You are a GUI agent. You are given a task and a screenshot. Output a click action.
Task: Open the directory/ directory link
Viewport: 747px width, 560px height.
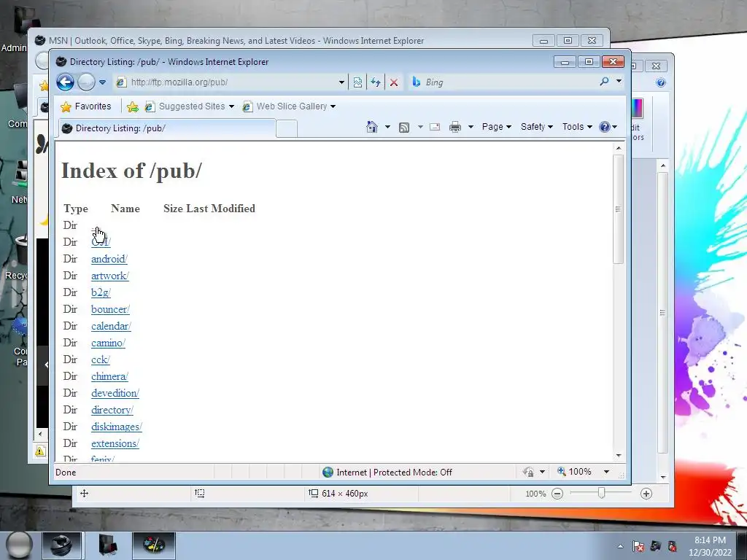pos(112,410)
